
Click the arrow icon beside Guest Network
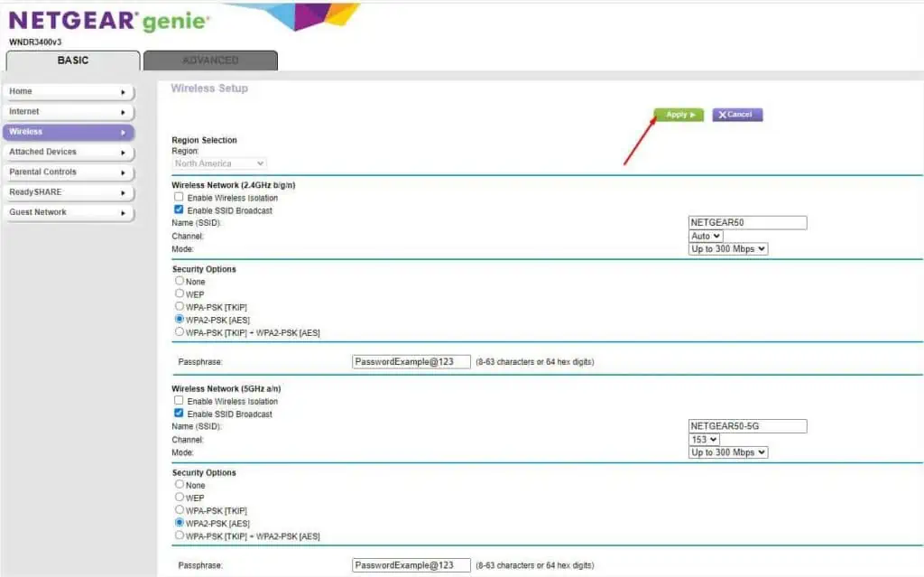coord(123,212)
